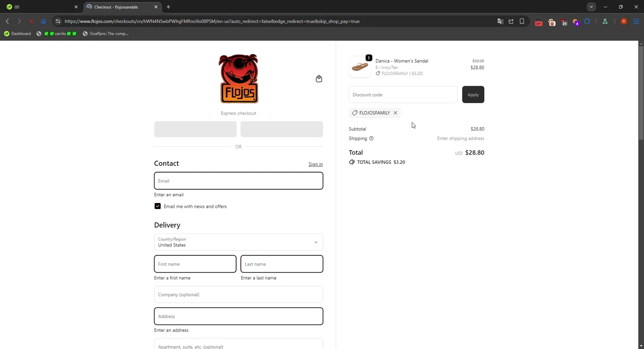The width and height of the screenshot is (644, 349).
Task: Go to the browser home page
Action: tap(43, 21)
